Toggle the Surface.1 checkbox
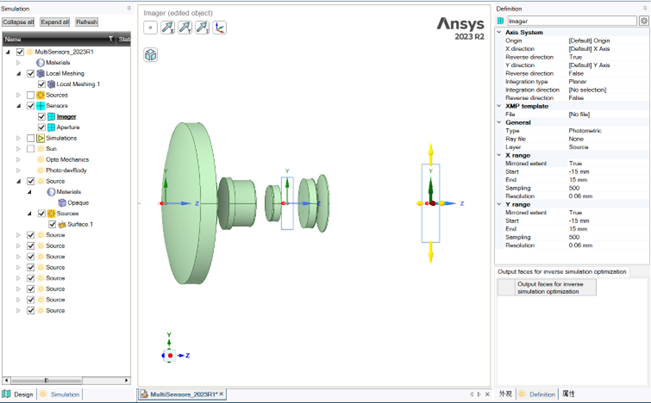Viewport: 651px width, 403px height. [52, 225]
